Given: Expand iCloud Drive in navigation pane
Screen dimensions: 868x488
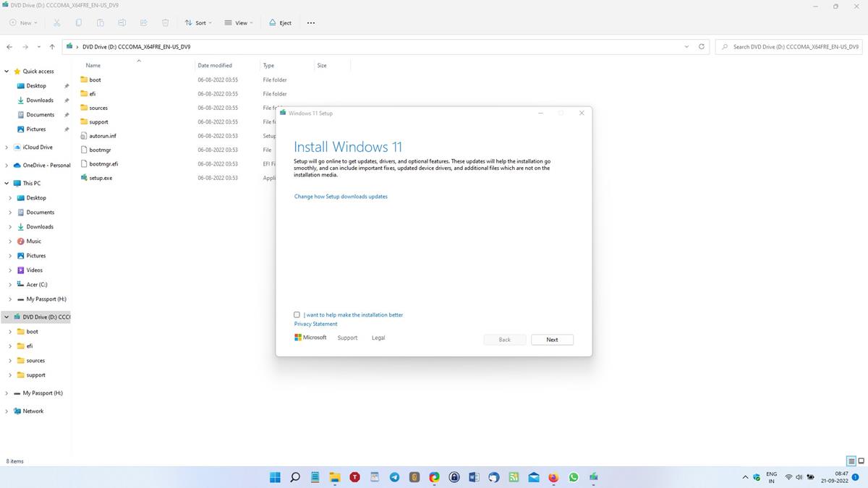Looking at the screenshot, I should click(7, 147).
